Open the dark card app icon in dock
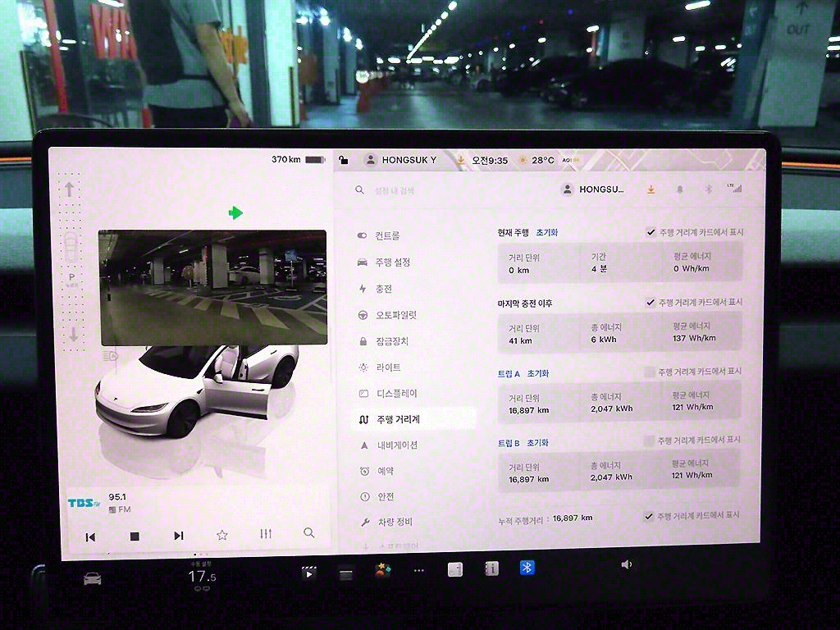 (x=346, y=575)
